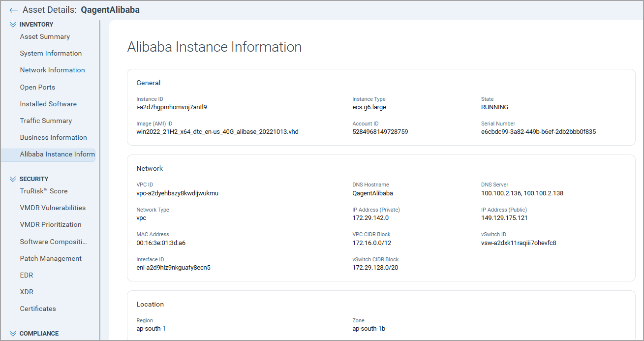Image resolution: width=644 pixels, height=341 pixels.
Task: Click vSwitch ID vsw-a2dxk11raqiii7ohevfc8
Action: pos(519,243)
